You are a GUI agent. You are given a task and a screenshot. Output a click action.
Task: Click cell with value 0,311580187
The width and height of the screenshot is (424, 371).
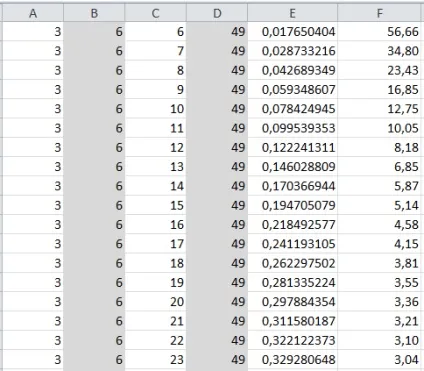click(x=293, y=321)
